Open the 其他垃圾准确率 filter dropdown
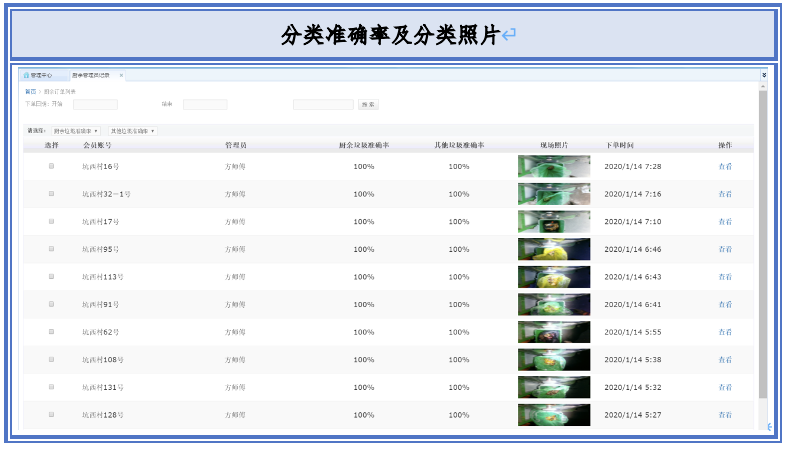Viewport: 790px width, 450px height. [x=132, y=131]
